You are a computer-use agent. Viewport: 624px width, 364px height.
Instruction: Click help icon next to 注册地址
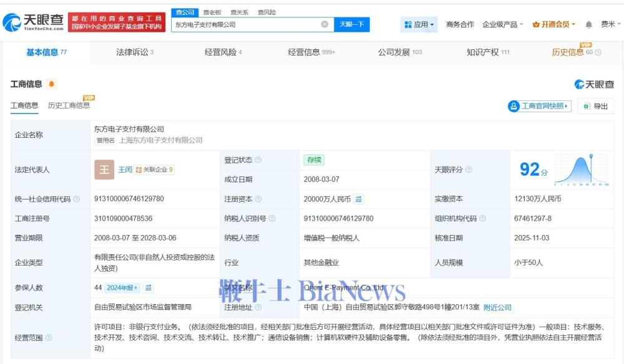(x=258, y=307)
